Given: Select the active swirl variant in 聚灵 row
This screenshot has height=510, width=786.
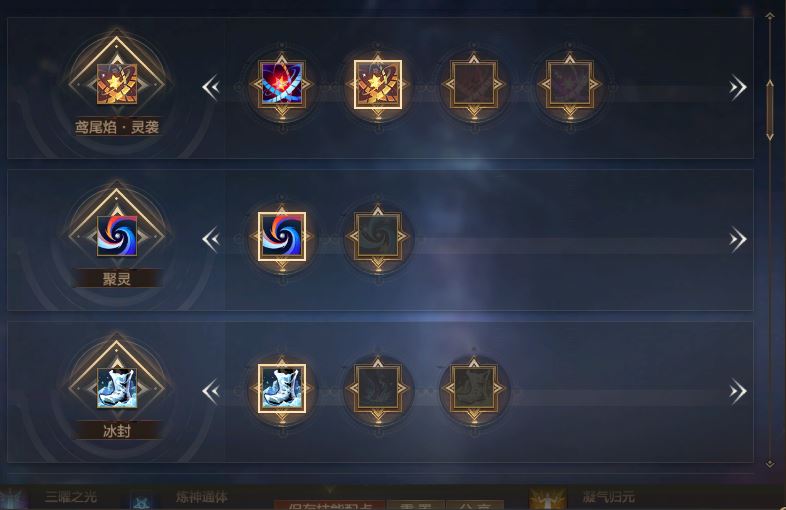Looking at the screenshot, I should pyautogui.click(x=282, y=236).
